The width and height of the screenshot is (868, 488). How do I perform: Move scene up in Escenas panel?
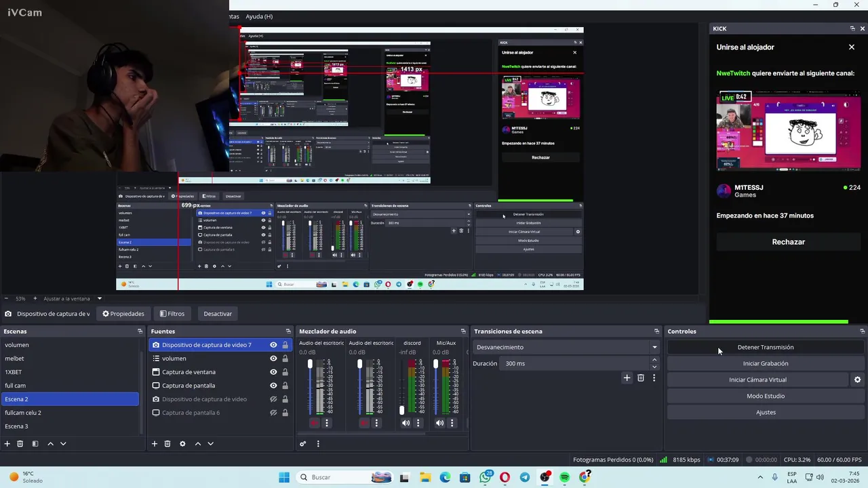(x=50, y=444)
